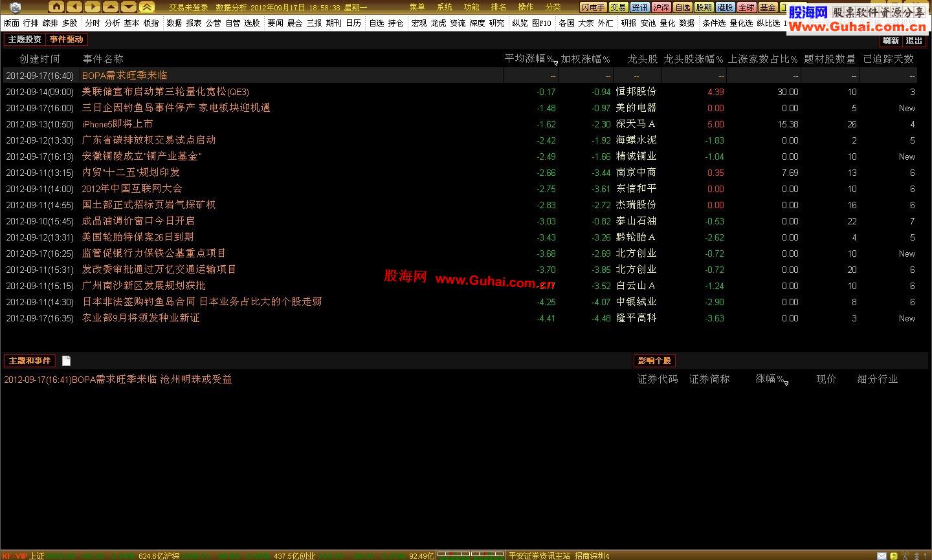Image resolution: width=932 pixels, height=560 pixels.
Task: Click the down triangle navigation icon
Action: 129,7
